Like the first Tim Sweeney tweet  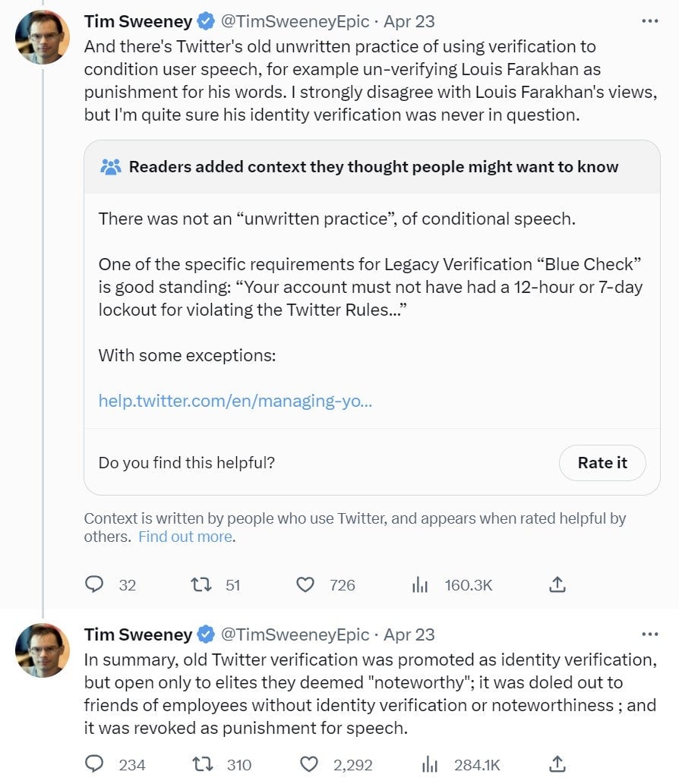tap(305, 584)
